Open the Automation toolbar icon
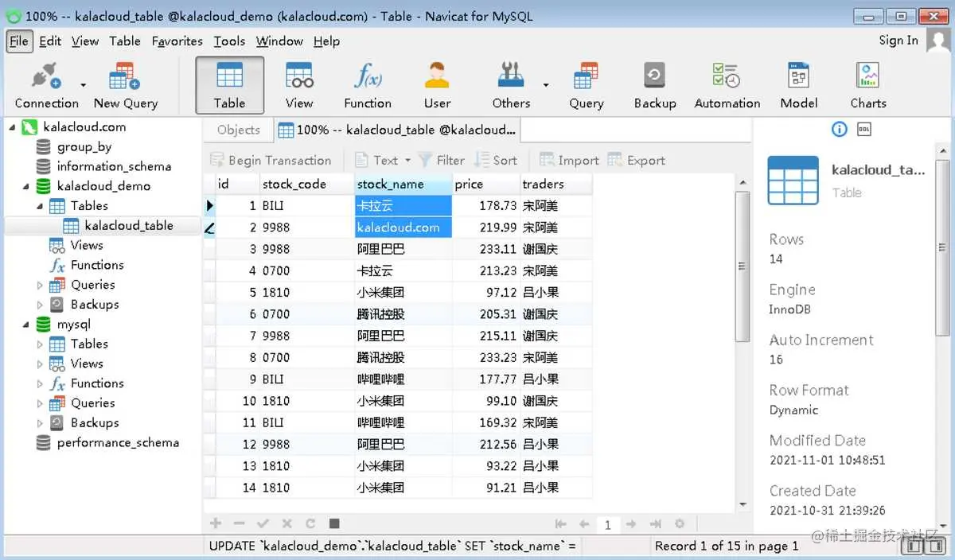The height and width of the screenshot is (560, 955). coord(727,86)
